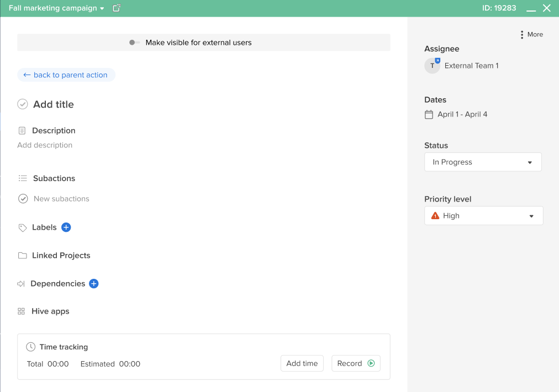559x392 pixels.
Task: Check the New subactions circle
Action: pyautogui.click(x=23, y=199)
